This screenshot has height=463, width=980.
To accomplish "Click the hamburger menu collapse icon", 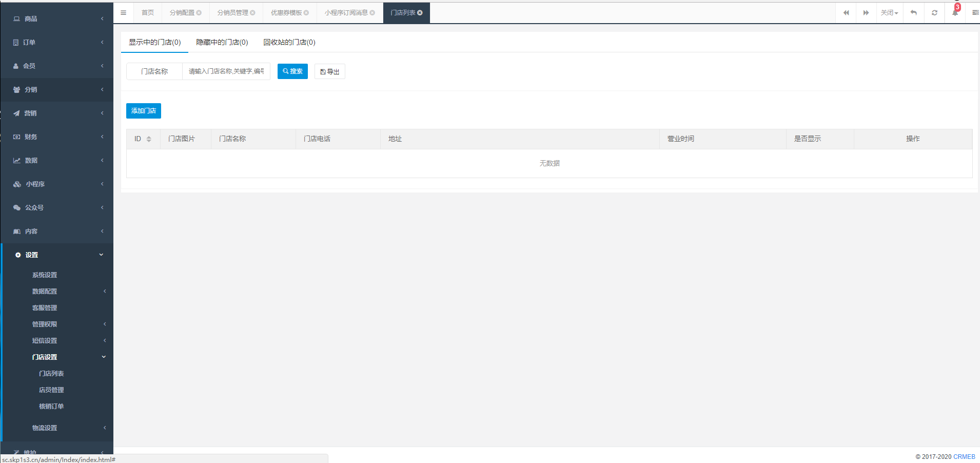I will point(123,13).
